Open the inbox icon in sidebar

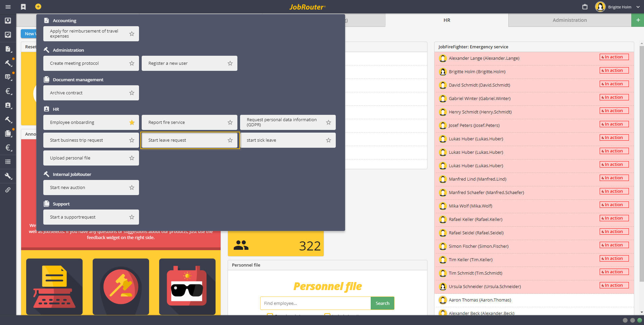coord(8,20)
